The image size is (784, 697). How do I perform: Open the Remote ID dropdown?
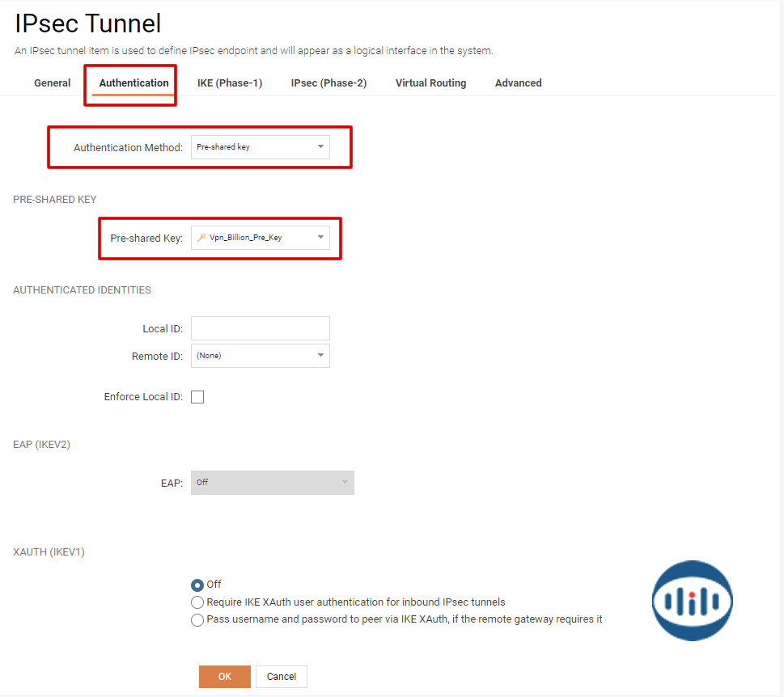tap(260, 356)
